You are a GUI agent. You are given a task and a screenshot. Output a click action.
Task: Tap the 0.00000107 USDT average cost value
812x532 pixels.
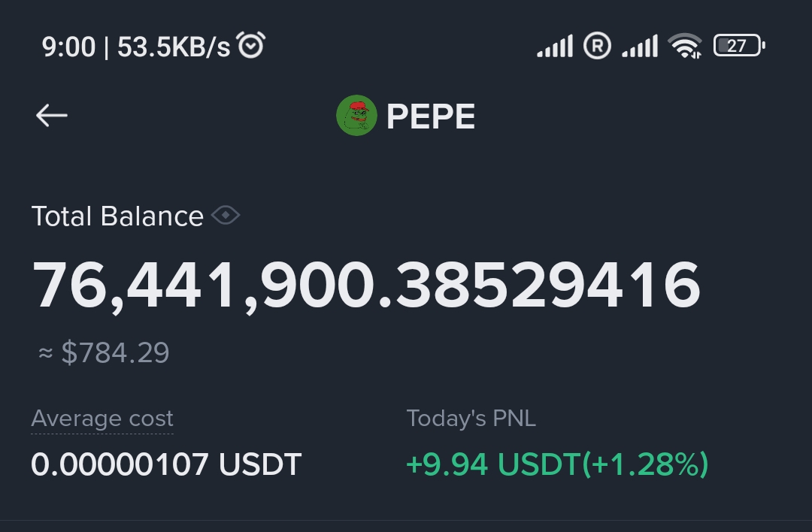pyautogui.click(x=166, y=464)
